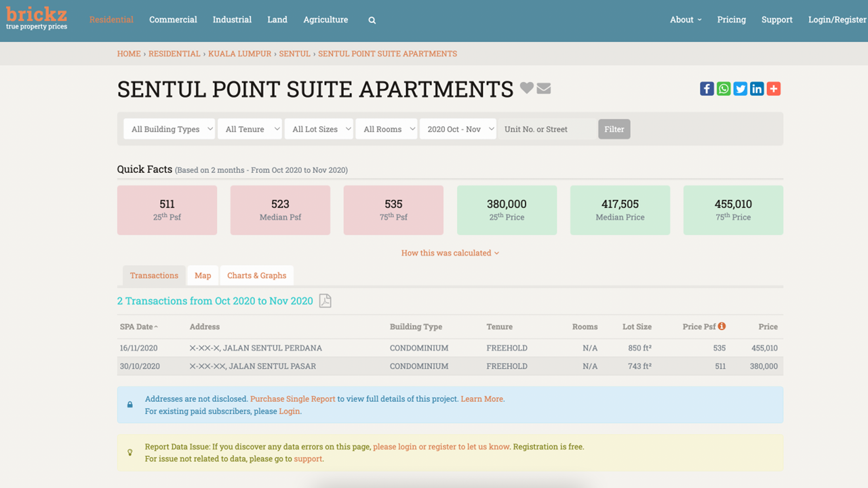The height and width of the screenshot is (488, 868).
Task: Open the 2020 Oct - Nov date dropdown
Action: click(457, 129)
